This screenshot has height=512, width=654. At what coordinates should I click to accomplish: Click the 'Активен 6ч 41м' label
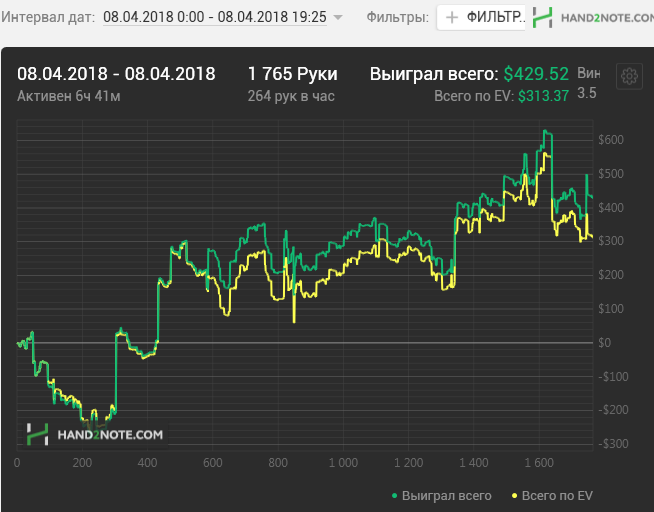(69, 96)
